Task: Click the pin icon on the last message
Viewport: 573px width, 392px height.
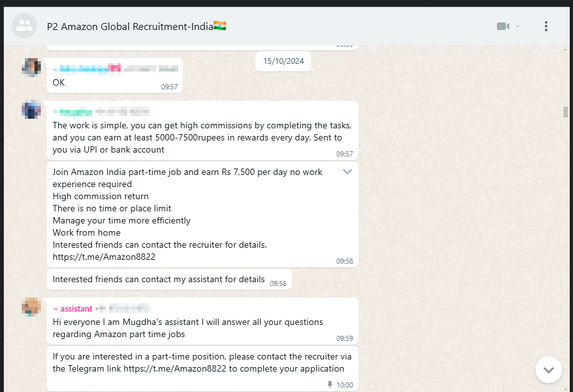Action: click(x=330, y=385)
